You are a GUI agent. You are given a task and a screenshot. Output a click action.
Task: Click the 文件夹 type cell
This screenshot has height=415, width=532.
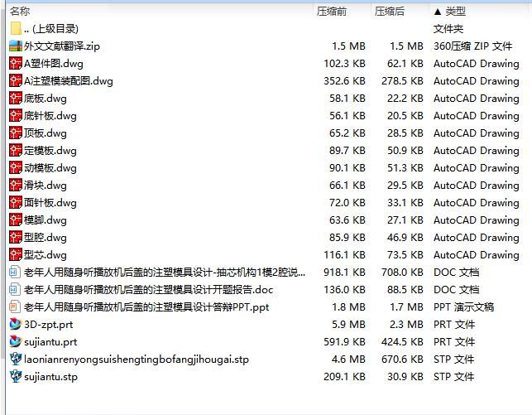pyautogui.click(x=448, y=29)
